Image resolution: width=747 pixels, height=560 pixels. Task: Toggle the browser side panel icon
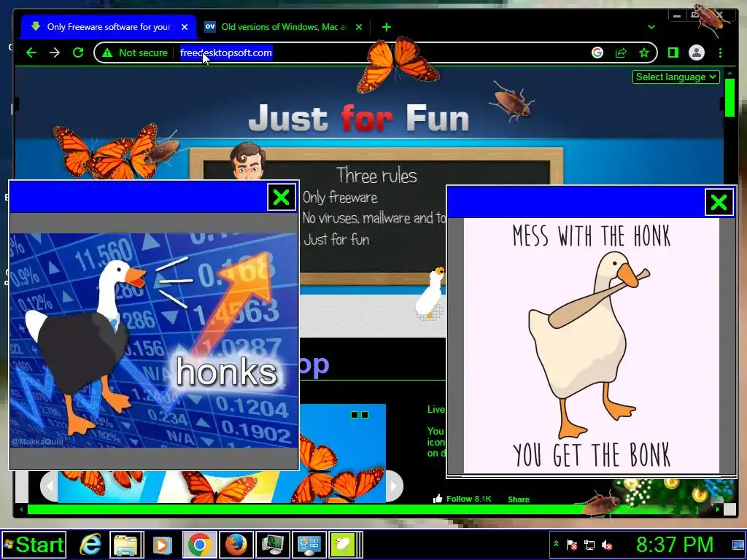(673, 52)
